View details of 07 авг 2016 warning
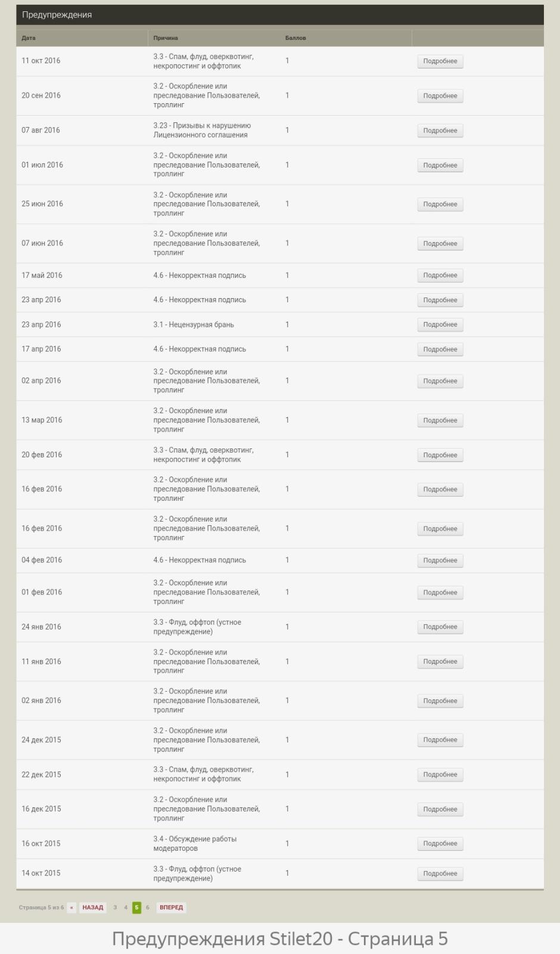Viewport: 560px width, 954px height. tap(440, 131)
